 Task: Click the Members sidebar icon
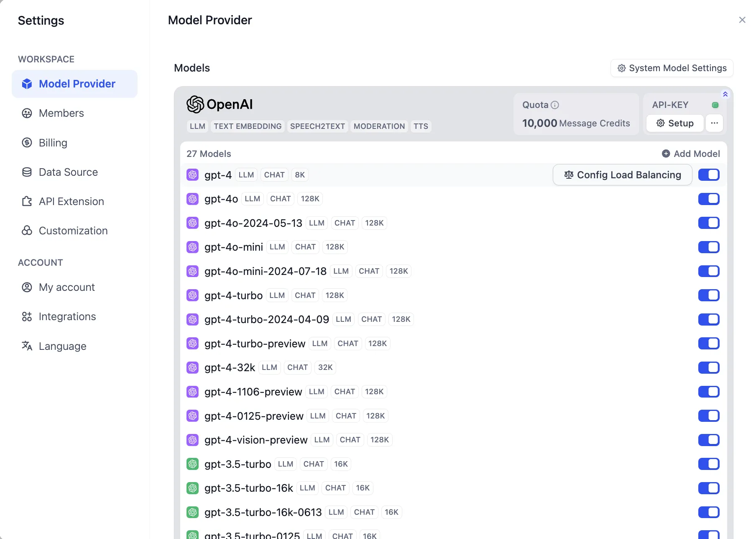click(x=27, y=113)
